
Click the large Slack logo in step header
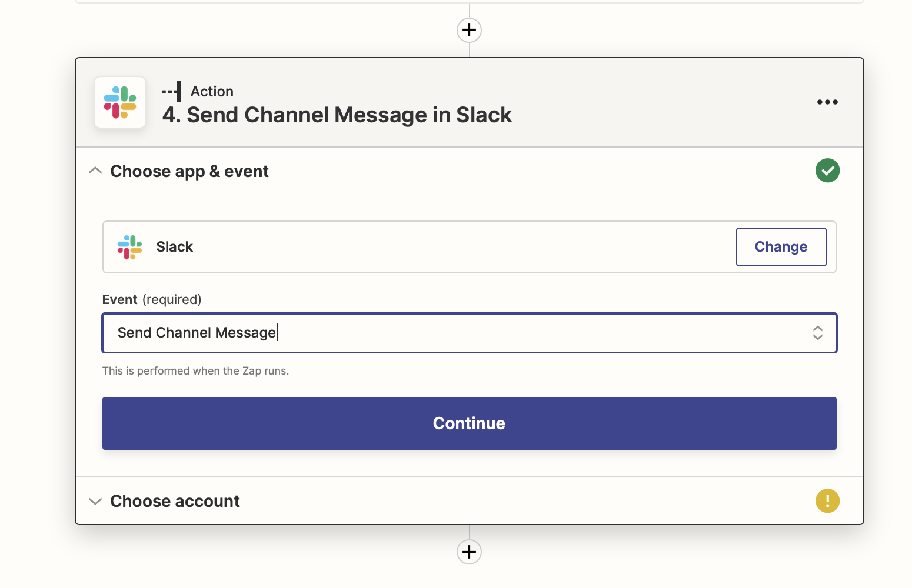point(120,102)
